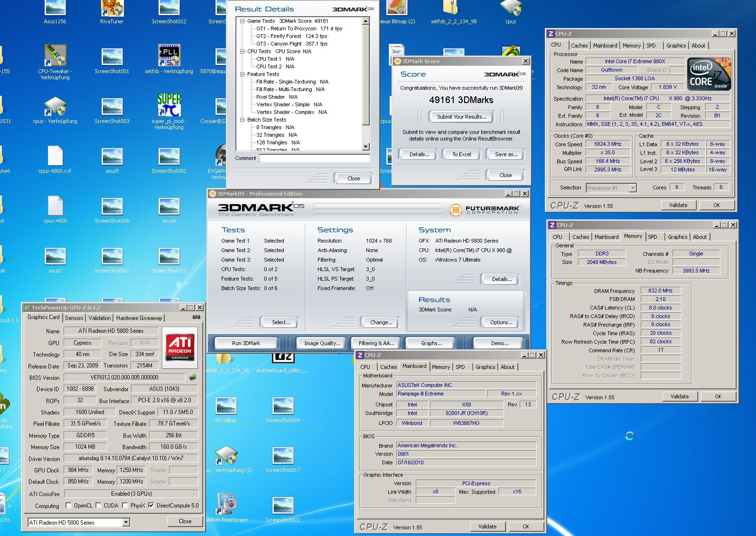Screen dimensions: 756x536
Task: Collapse the Feature Tests tree node
Action: pos(243,74)
